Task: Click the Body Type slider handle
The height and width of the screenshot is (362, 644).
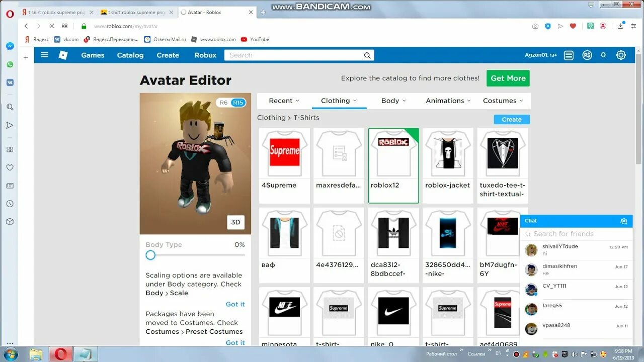Action: pyautogui.click(x=150, y=255)
